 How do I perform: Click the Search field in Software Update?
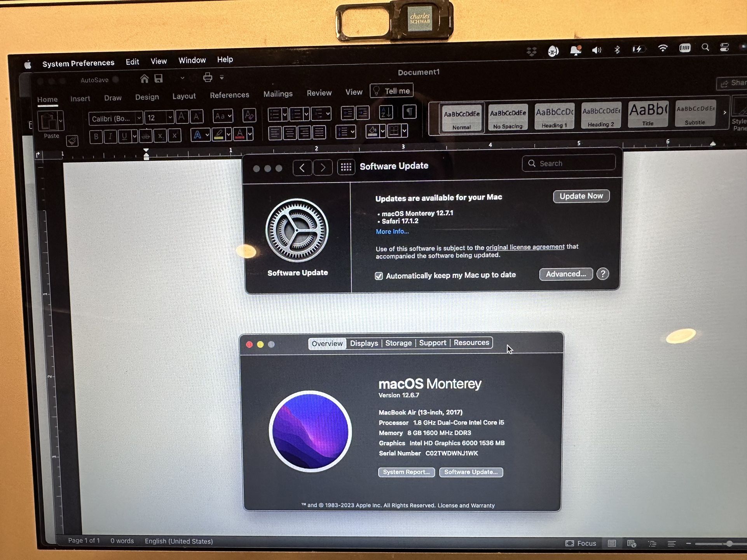coord(569,163)
